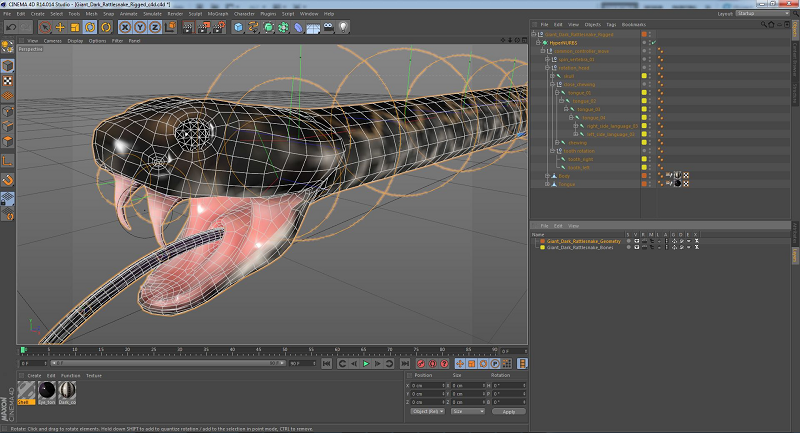The image size is (800, 433).
Task: Open the Character menu
Action: (x=244, y=14)
